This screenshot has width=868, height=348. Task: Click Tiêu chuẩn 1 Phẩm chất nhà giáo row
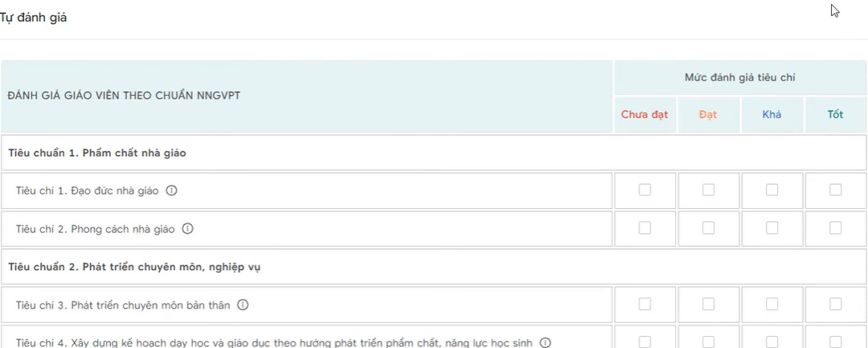pyautogui.click(x=97, y=153)
